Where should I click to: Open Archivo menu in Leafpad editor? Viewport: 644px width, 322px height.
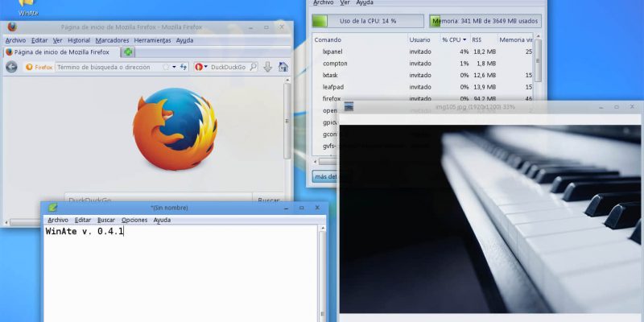coord(58,220)
